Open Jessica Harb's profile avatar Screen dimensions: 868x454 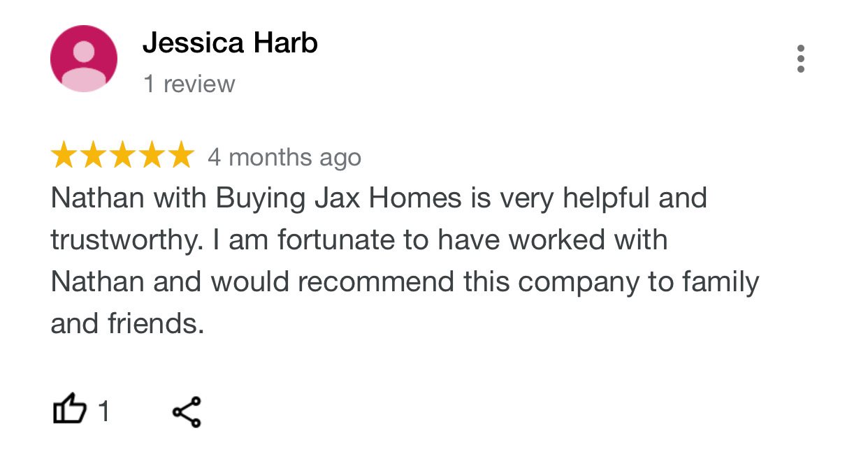[84, 59]
